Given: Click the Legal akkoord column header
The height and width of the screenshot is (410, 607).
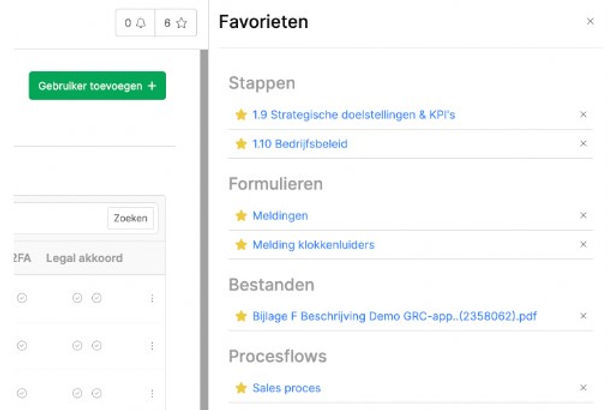Looking at the screenshot, I should coord(84,258).
